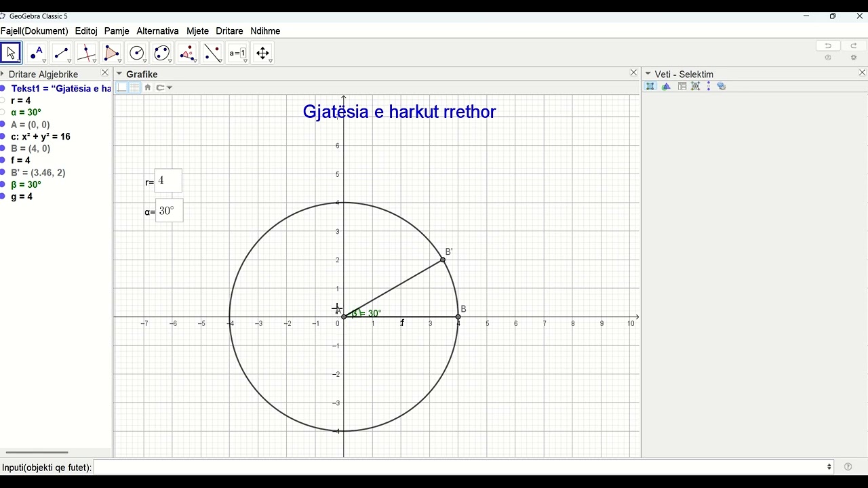Toggle visibility marker for α = 30°
The image size is (868, 488).
[3, 113]
